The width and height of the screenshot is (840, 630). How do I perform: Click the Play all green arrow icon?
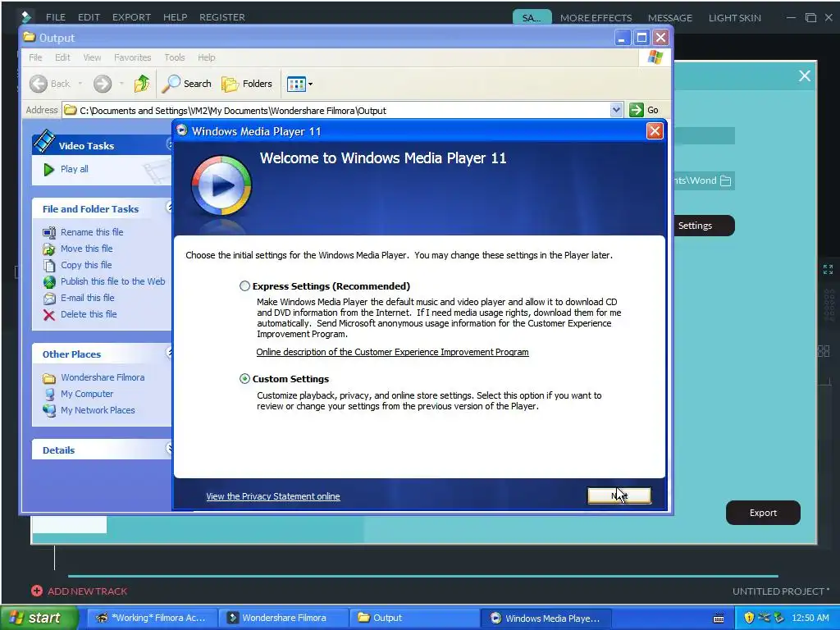coord(48,170)
